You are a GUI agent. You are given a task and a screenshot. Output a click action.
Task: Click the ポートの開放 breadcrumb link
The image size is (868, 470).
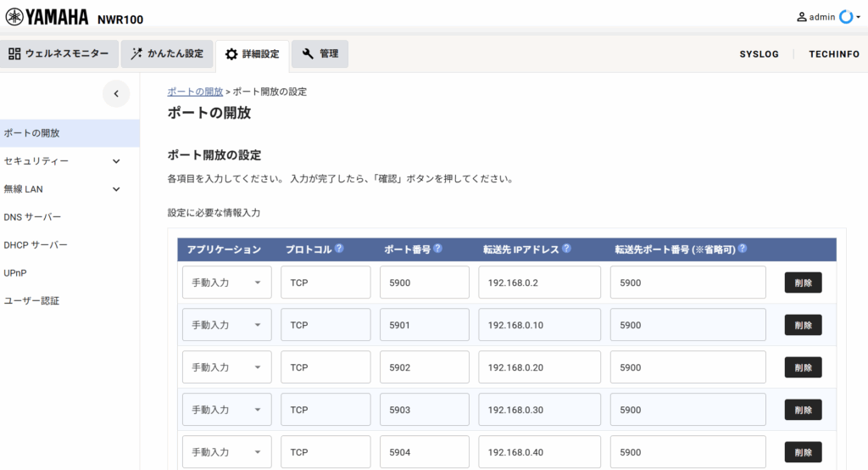tap(195, 92)
